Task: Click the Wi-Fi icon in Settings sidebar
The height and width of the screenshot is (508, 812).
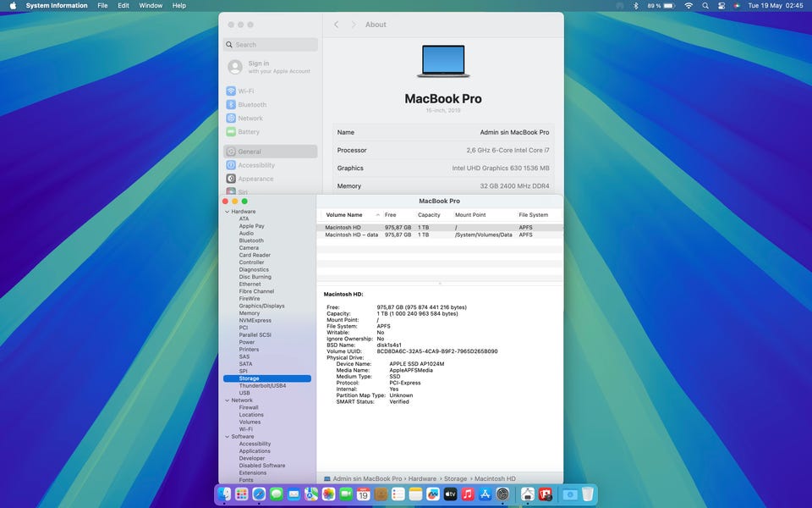Action: pyautogui.click(x=231, y=91)
